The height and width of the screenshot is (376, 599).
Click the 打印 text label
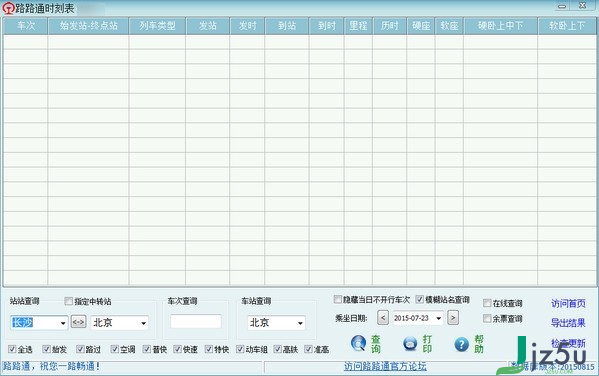pyautogui.click(x=427, y=344)
